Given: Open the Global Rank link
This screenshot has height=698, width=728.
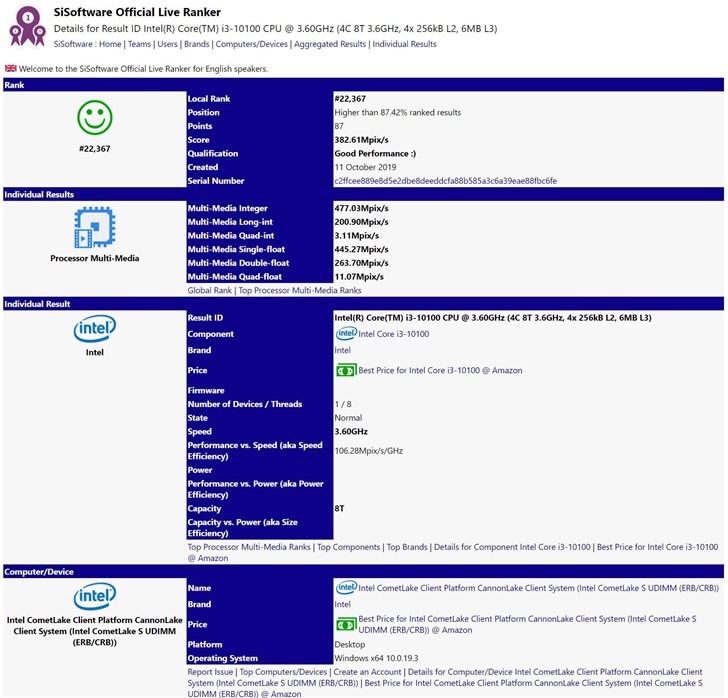Looking at the screenshot, I should (x=209, y=290).
